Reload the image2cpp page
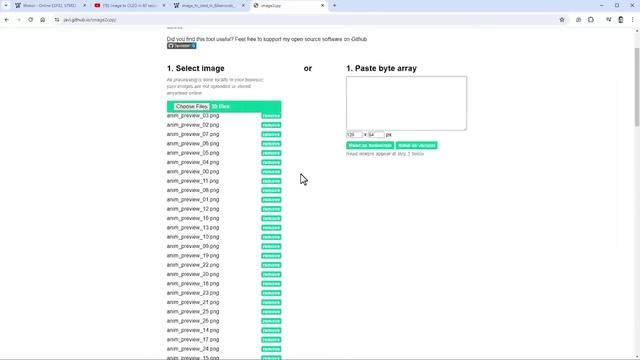The image size is (640, 360). click(31, 20)
